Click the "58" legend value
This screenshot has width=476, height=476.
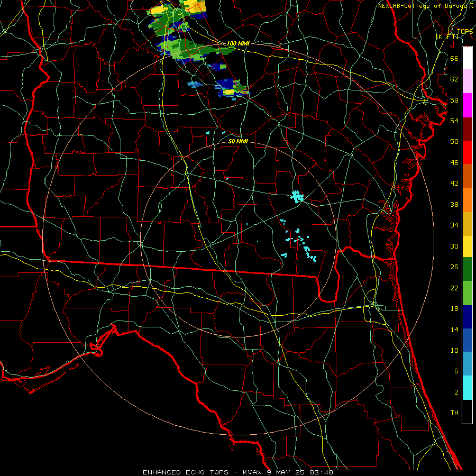pos(454,100)
